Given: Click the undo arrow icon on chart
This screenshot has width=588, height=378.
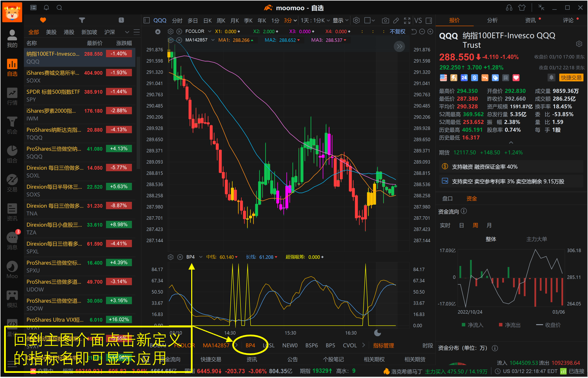Looking at the screenshot, I should (x=414, y=31).
